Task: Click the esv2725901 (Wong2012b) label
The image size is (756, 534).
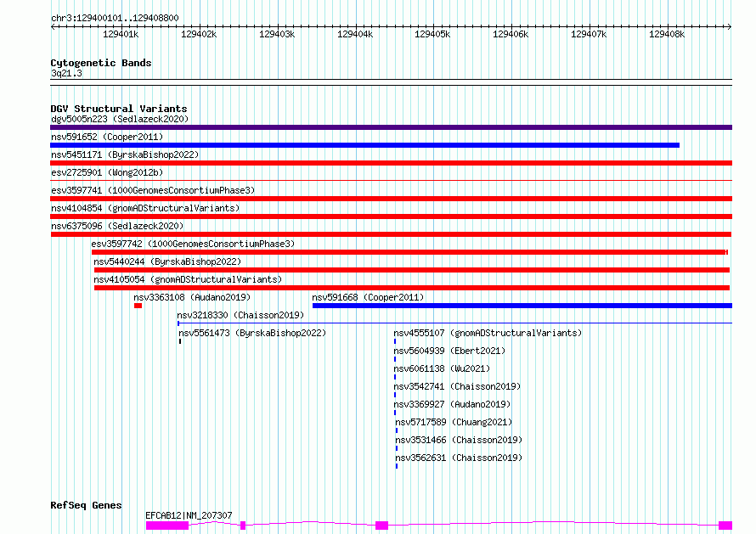Action: coord(107,172)
